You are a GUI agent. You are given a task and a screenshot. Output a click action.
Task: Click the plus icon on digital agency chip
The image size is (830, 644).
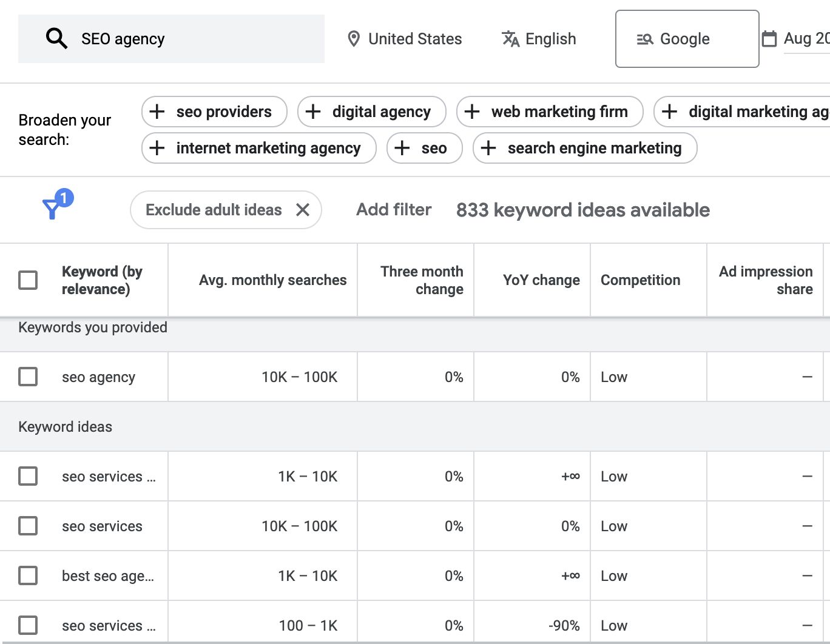pos(313,112)
